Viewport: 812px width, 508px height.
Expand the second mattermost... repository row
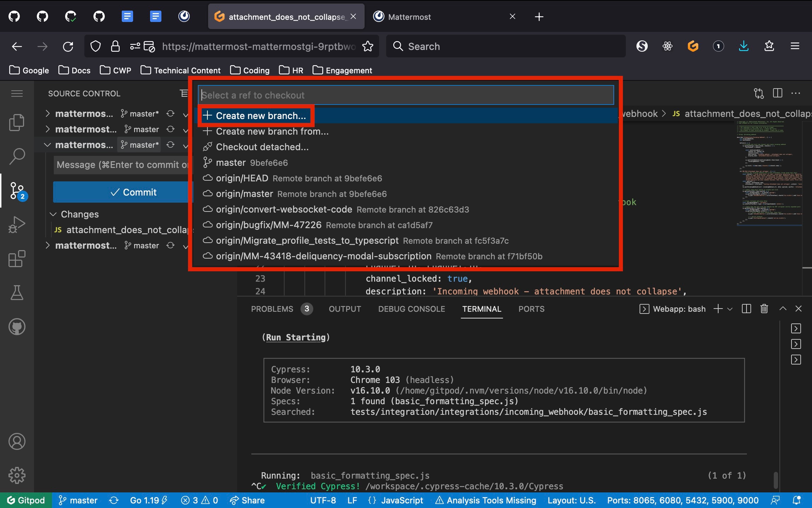coord(47,129)
